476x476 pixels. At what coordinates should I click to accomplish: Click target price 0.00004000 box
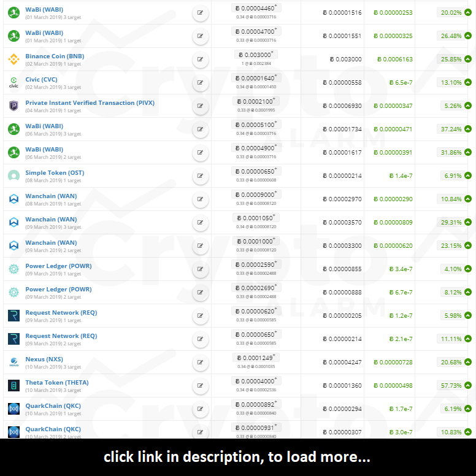256,381
